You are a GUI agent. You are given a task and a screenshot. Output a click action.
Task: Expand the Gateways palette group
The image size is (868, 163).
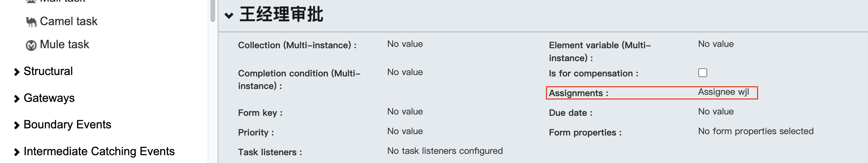click(x=49, y=98)
